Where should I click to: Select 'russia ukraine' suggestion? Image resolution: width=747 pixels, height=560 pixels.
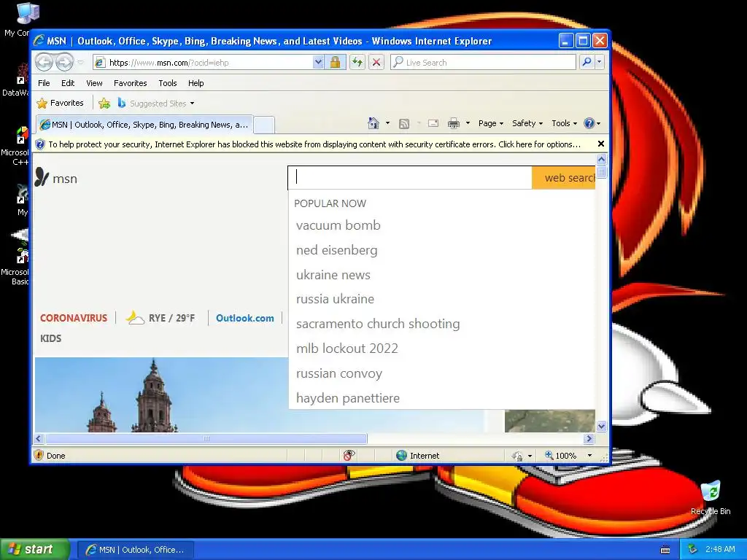(335, 299)
